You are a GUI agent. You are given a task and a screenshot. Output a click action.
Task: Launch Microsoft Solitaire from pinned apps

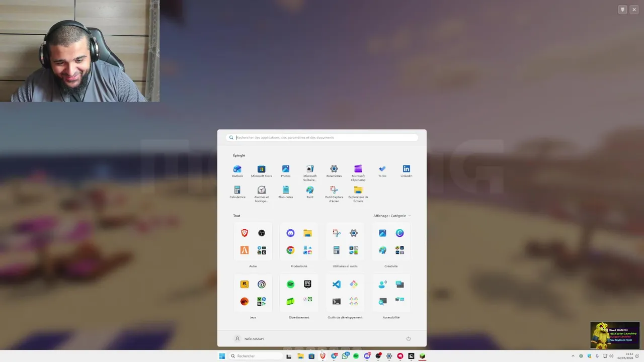310,172
